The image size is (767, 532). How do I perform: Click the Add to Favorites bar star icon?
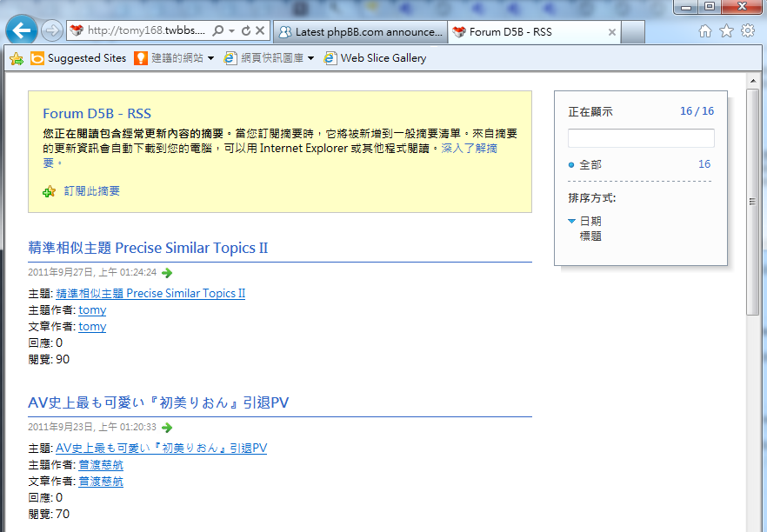click(16, 58)
